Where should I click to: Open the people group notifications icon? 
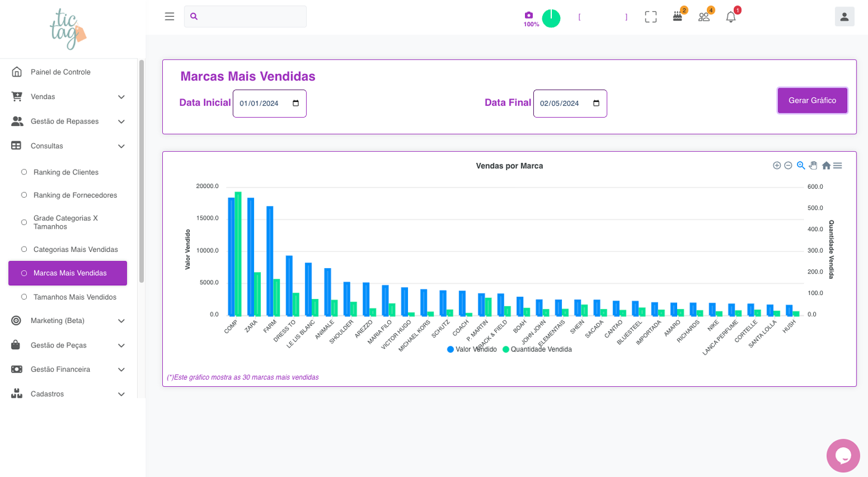coord(704,17)
